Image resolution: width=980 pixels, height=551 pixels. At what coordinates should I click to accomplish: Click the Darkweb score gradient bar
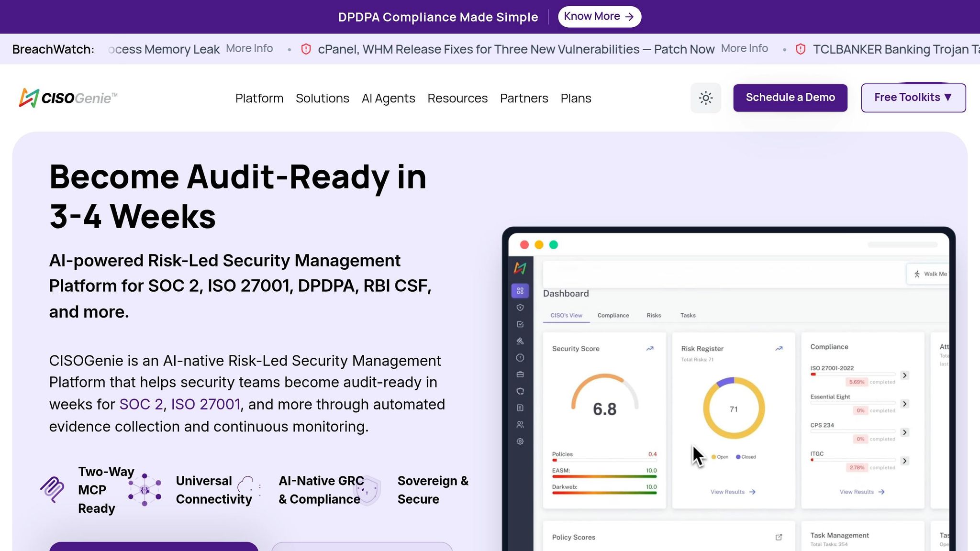click(604, 493)
